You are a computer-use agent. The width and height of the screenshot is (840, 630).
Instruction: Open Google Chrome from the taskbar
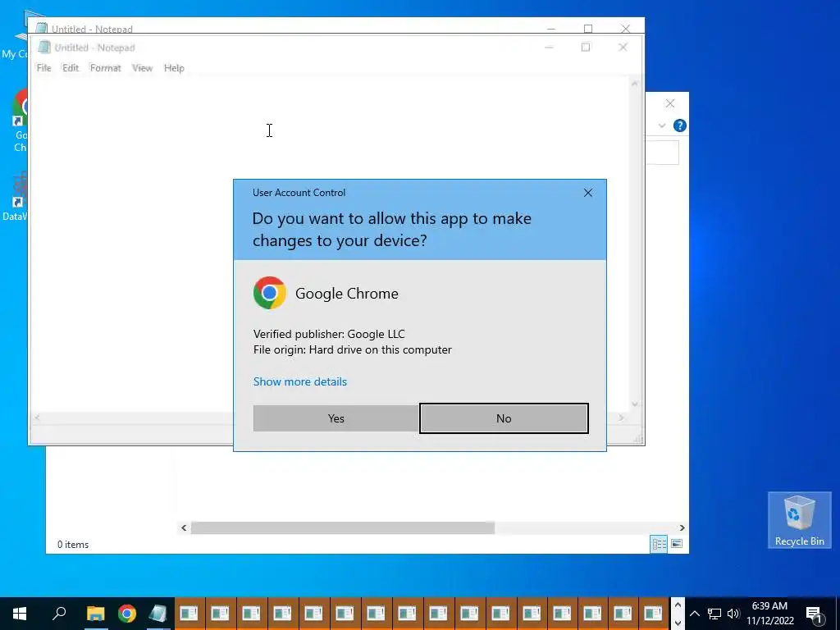click(x=127, y=614)
